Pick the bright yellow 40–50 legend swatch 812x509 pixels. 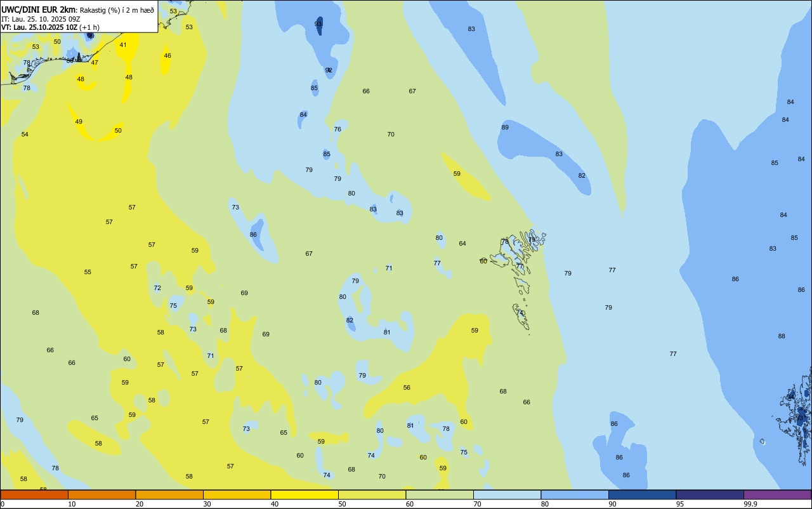tap(304, 494)
